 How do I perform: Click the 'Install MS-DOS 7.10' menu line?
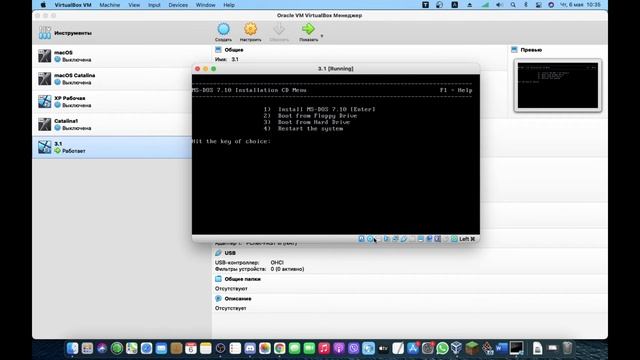click(319, 109)
